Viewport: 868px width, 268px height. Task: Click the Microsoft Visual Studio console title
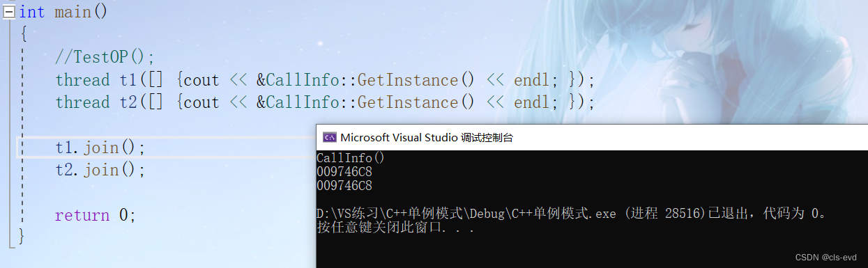(x=427, y=137)
